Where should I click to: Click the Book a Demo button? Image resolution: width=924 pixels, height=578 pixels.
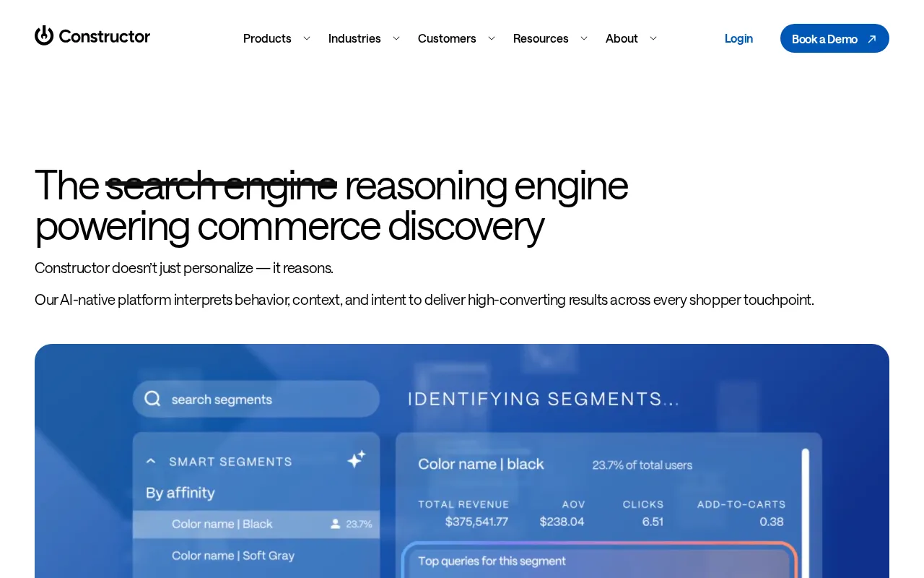834,38
